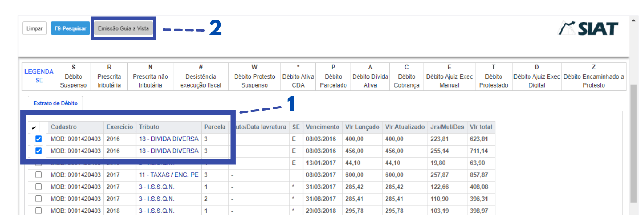This screenshot has height=215, width=644.
Task: Toggle the select-all checkmark in table header
Action: pyautogui.click(x=34, y=127)
